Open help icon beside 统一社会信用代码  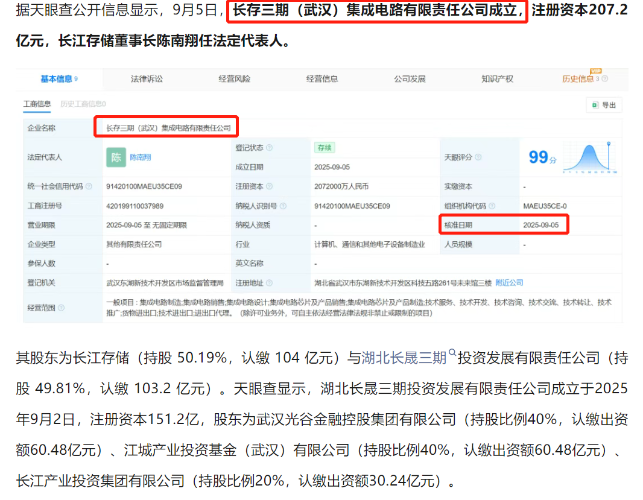click(89, 186)
